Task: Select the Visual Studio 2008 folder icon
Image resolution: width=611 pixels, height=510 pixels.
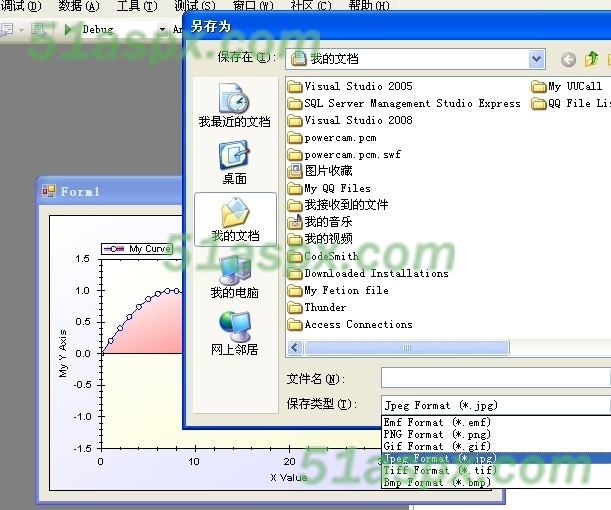Action: pos(295,120)
